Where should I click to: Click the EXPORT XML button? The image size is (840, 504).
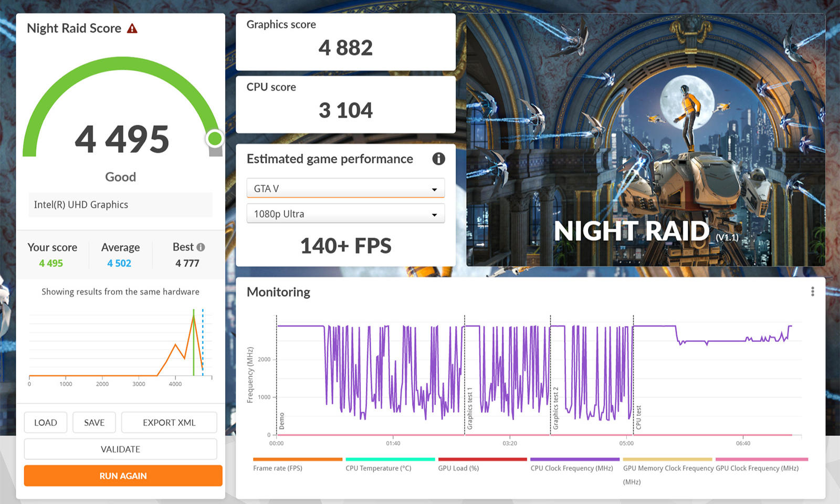[169, 423]
